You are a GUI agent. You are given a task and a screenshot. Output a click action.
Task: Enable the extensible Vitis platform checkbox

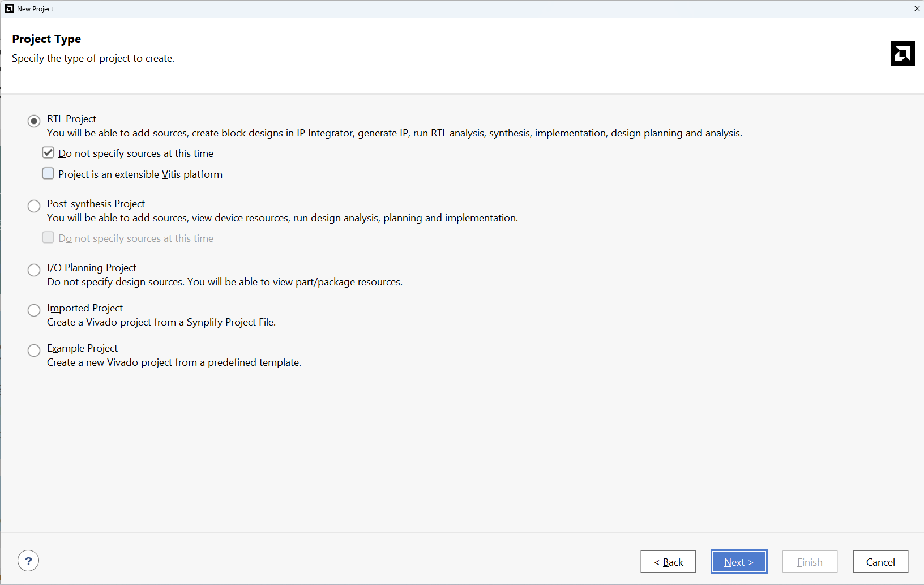click(x=48, y=173)
